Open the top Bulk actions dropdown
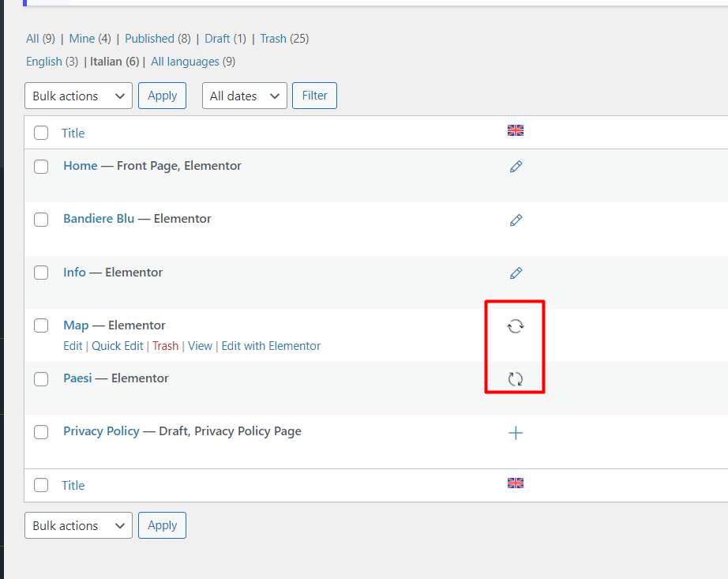Viewport: 728px width, 579px height. [78, 96]
